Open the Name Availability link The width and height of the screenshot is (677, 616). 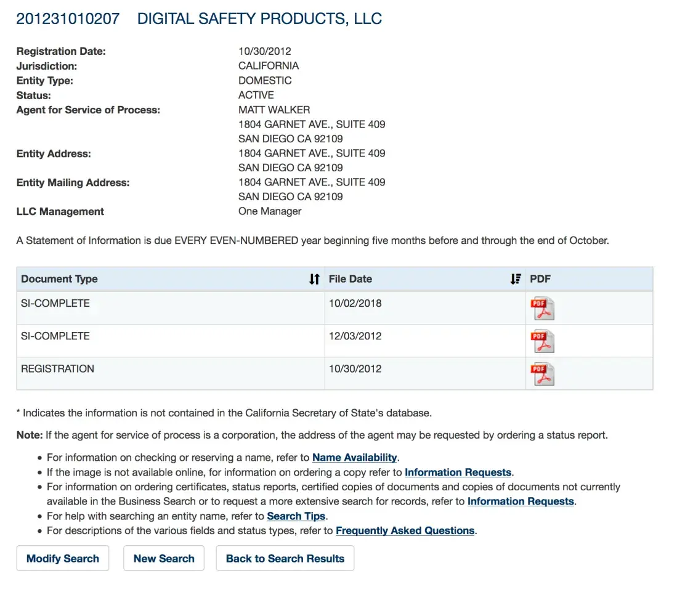[354, 458]
